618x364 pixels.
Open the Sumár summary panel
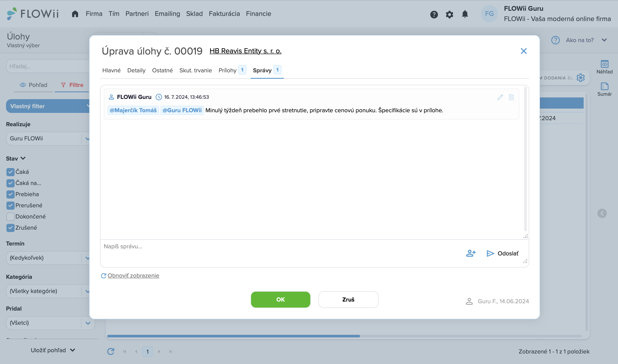tap(604, 89)
